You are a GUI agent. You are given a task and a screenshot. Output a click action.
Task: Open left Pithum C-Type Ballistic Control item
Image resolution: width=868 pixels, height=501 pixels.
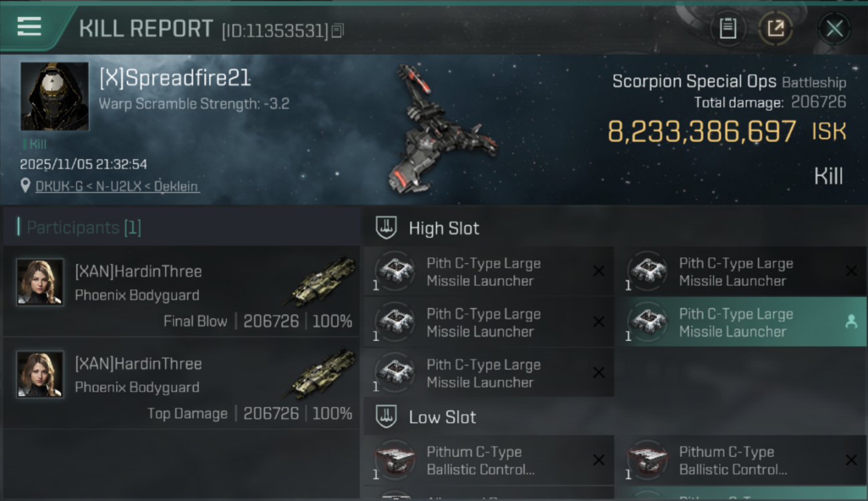[488, 460]
